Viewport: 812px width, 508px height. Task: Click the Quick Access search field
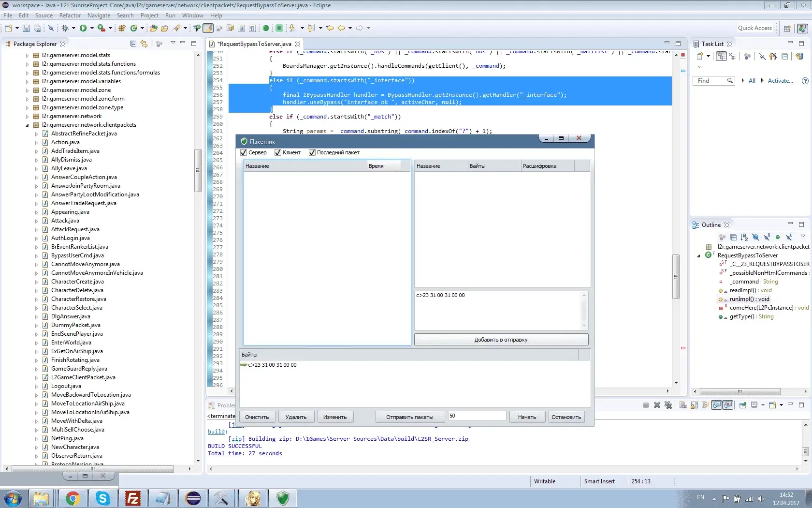tap(755, 28)
